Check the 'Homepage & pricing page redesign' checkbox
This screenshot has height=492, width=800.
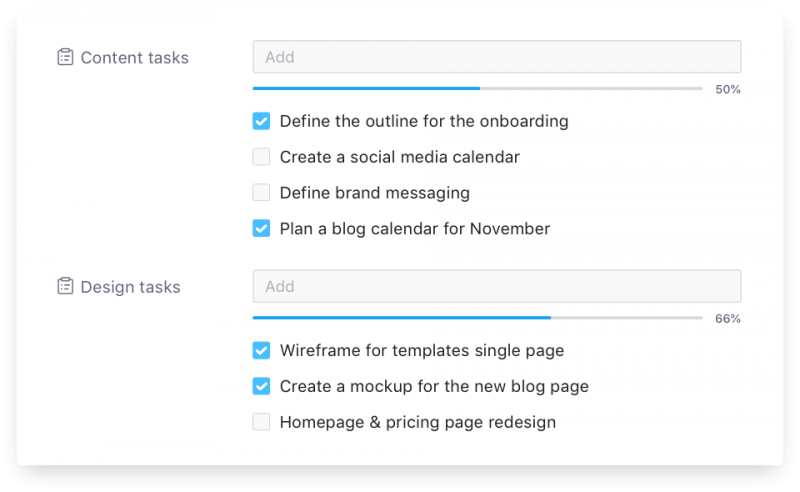pyautogui.click(x=261, y=422)
